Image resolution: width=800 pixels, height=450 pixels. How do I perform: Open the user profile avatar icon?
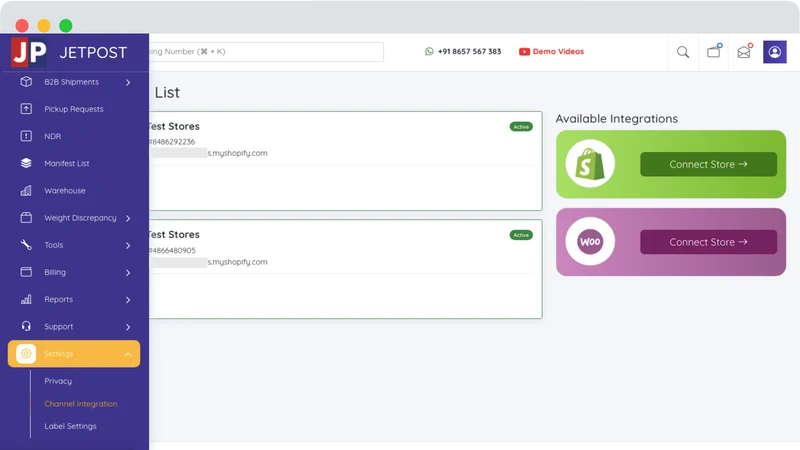[774, 52]
